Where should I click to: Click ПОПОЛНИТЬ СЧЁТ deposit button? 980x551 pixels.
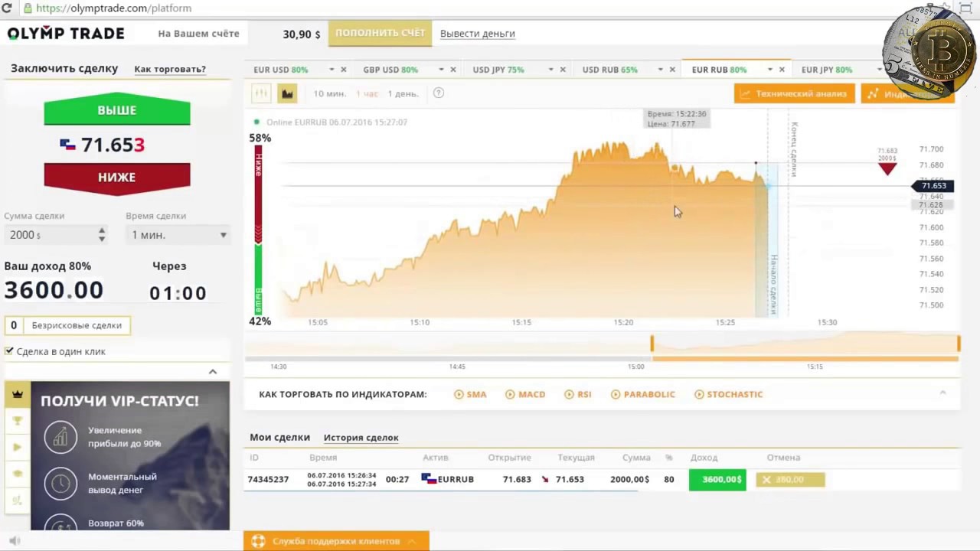(380, 33)
